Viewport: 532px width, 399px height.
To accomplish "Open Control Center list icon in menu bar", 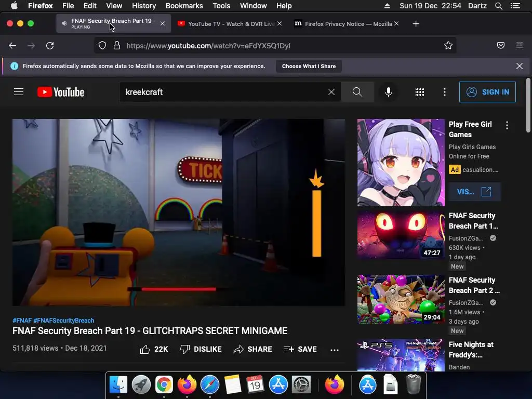I will tap(515, 6).
